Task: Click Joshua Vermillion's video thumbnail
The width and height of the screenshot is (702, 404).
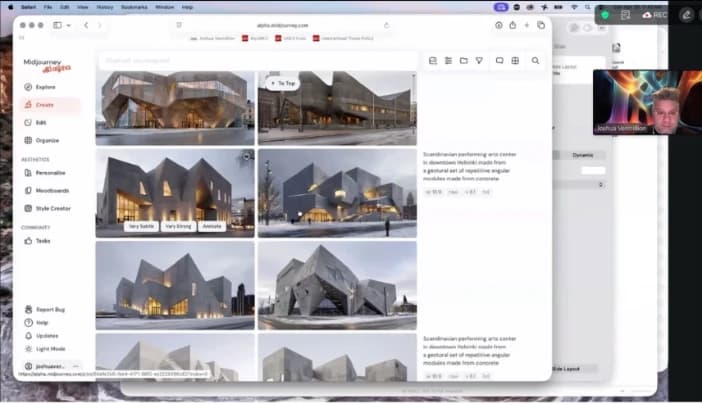Action: (x=647, y=103)
